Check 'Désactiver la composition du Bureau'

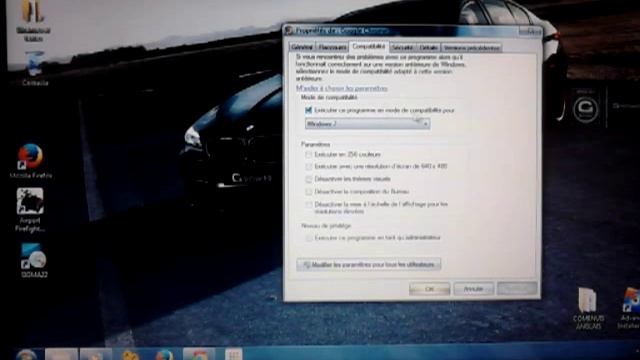pos(309,191)
